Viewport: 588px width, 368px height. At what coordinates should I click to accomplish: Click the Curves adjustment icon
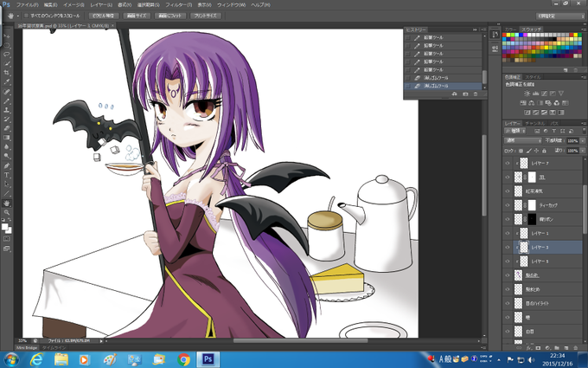coord(544,94)
